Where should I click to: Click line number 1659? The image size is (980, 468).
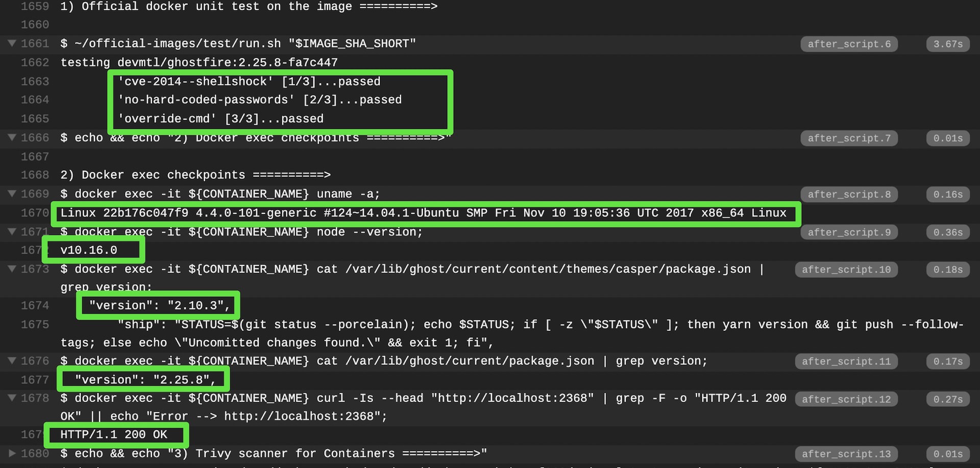(35, 6)
